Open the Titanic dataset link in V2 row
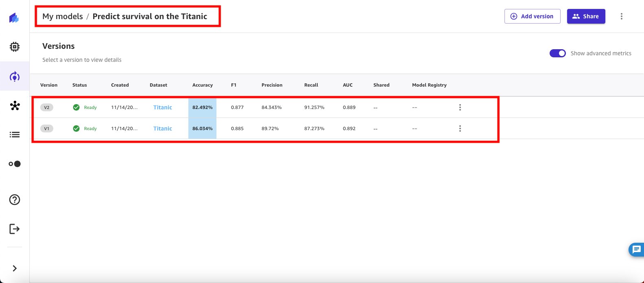The image size is (644, 283). pyautogui.click(x=163, y=107)
